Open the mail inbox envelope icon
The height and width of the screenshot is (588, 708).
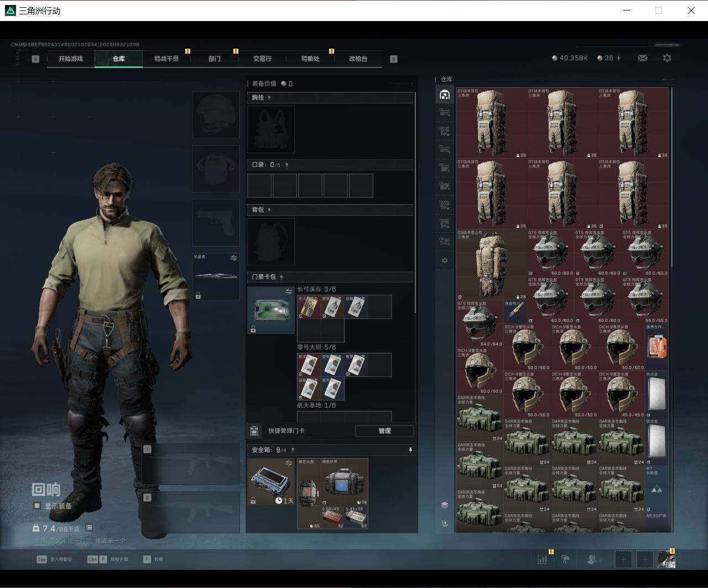click(x=642, y=58)
